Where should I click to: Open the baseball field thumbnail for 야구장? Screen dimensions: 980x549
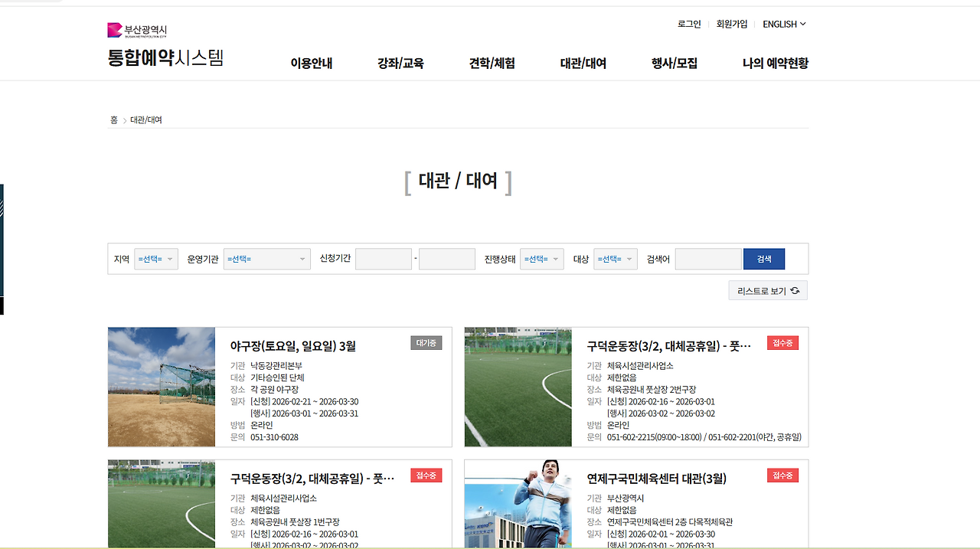pyautogui.click(x=162, y=387)
